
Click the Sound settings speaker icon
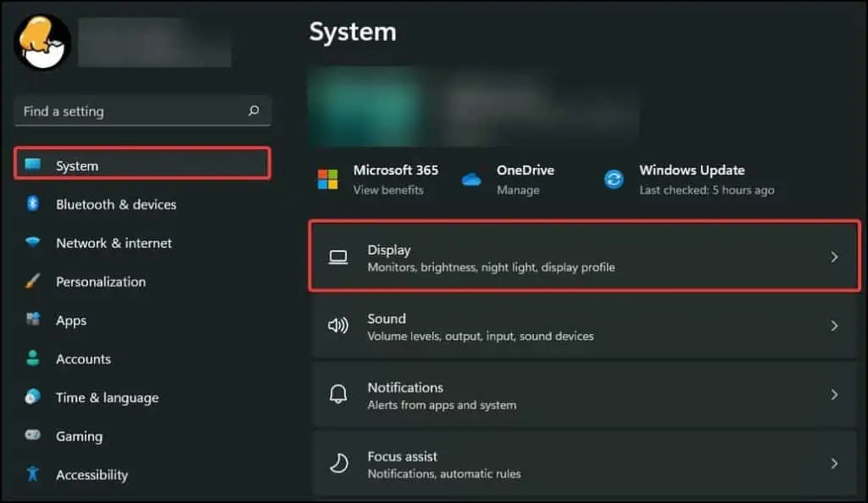338,327
